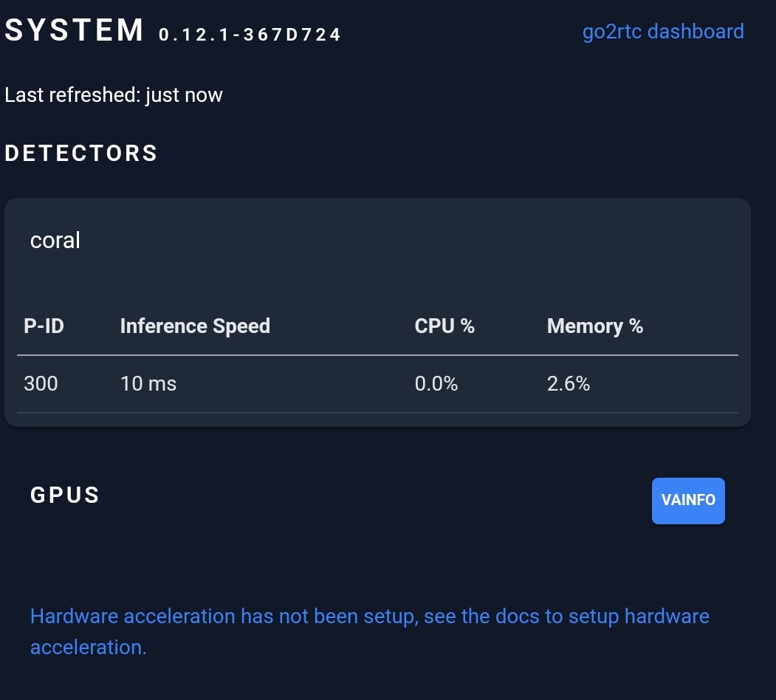Click the CPU % column header

444,326
